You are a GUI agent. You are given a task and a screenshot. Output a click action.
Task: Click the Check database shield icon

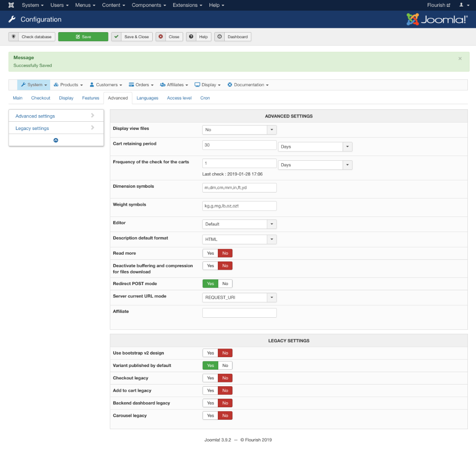point(14,37)
